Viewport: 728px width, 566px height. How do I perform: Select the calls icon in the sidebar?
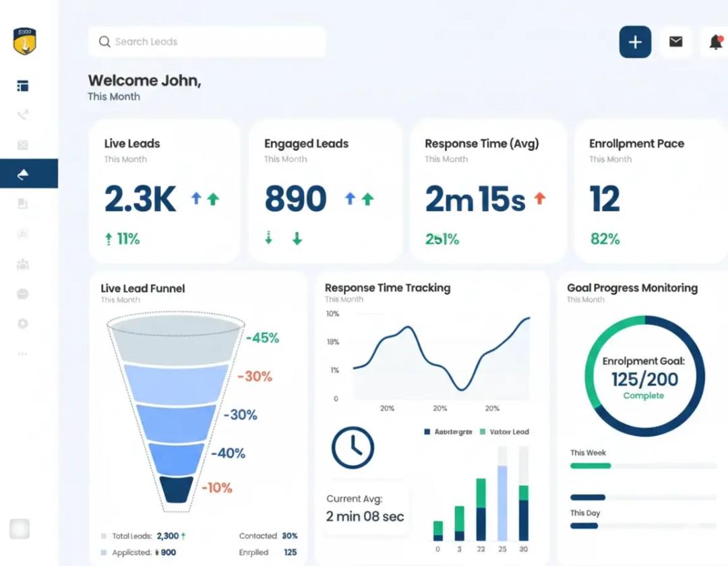pos(22,115)
